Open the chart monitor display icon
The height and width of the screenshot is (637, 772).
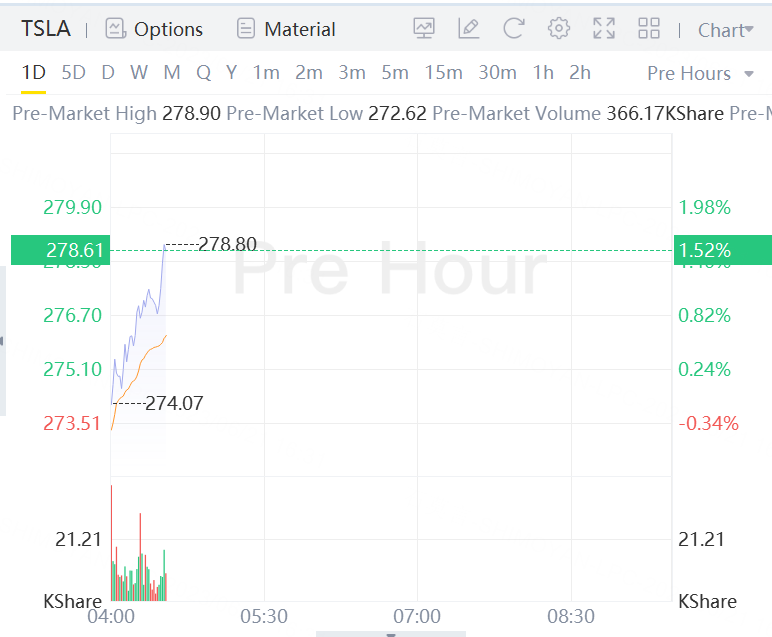[x=424, y=29]
